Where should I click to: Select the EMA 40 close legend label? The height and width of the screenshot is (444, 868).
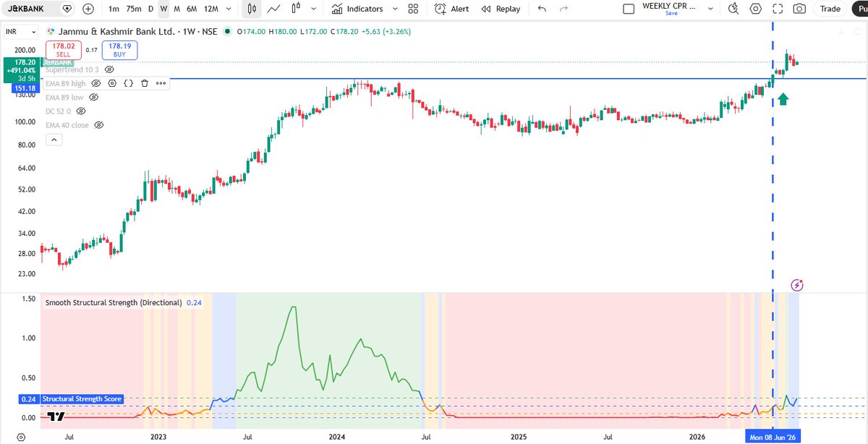[x=68, y=125]
